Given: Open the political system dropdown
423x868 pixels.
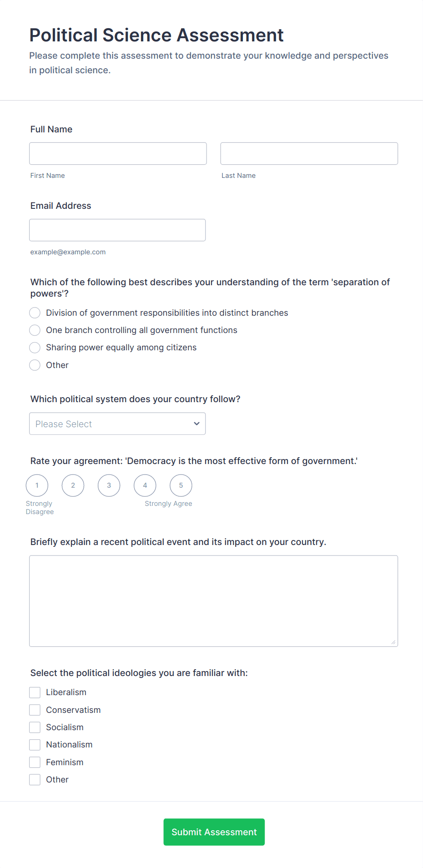Looking at the screenshot, I should point(117,424).
